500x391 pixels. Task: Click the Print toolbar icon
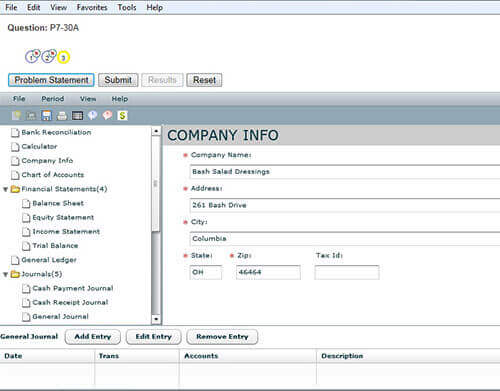tap(62, 116)
